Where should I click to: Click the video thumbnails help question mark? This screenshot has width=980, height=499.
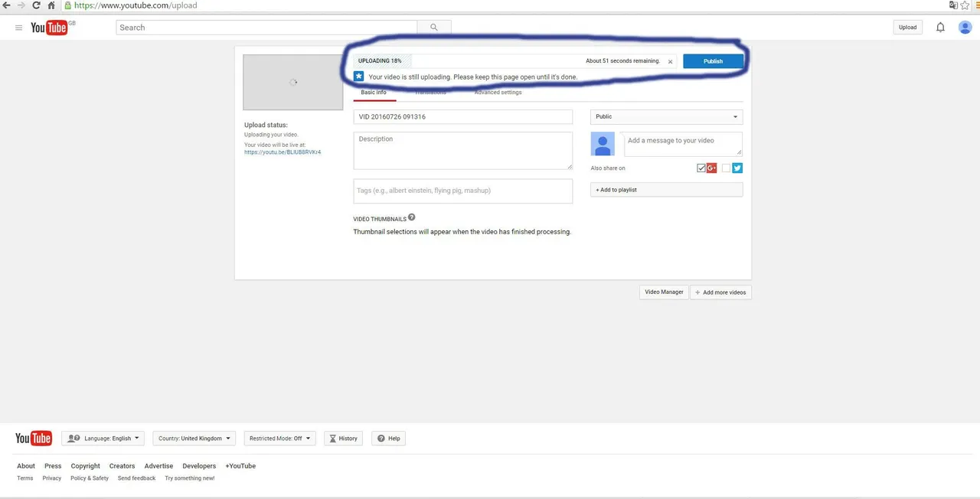pos(412,218)
